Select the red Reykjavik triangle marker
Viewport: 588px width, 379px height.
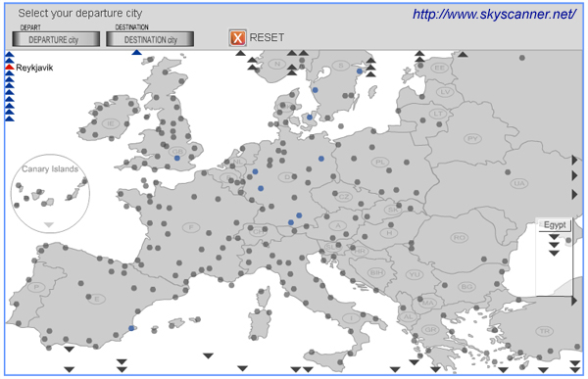coord(10,68)
